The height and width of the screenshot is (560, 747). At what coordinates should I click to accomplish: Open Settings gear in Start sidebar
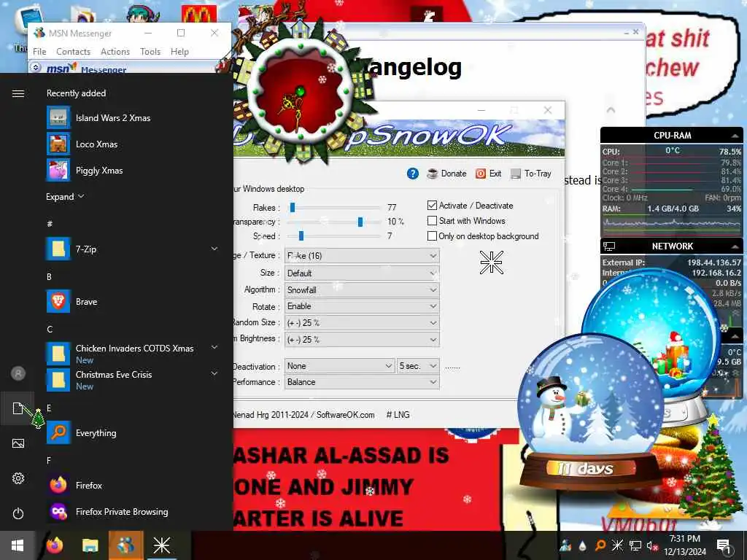point(18,478)
